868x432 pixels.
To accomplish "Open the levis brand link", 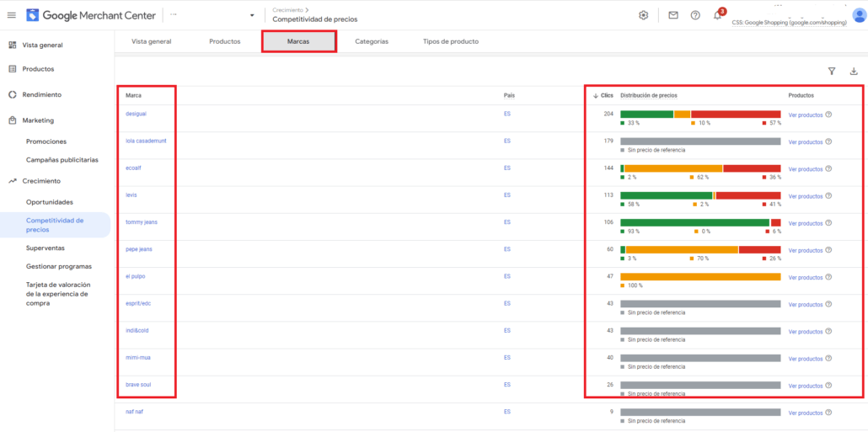I will [131, 195].
